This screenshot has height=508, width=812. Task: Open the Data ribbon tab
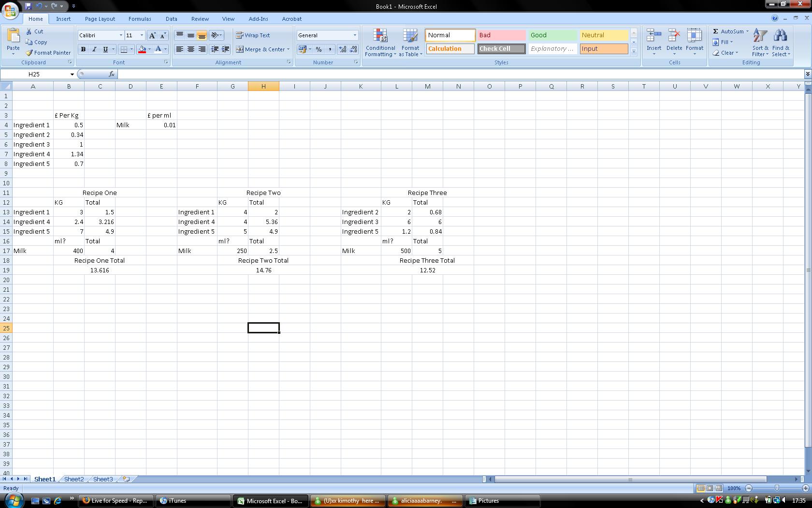[x=172, y=19]
